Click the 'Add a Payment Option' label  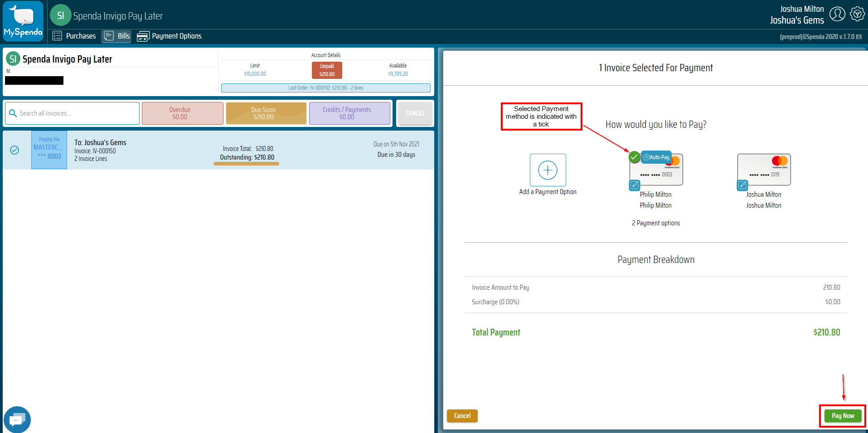(x=548, y=192)
